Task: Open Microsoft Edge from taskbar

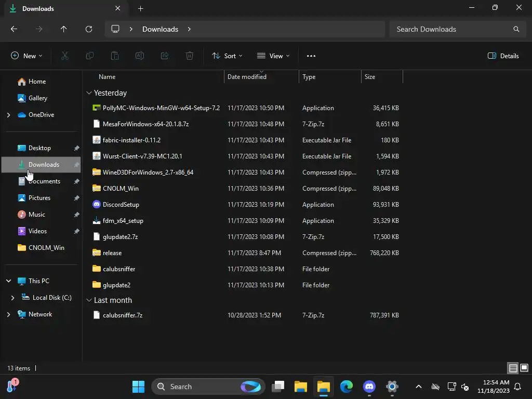Action: (x=347, y=387)
